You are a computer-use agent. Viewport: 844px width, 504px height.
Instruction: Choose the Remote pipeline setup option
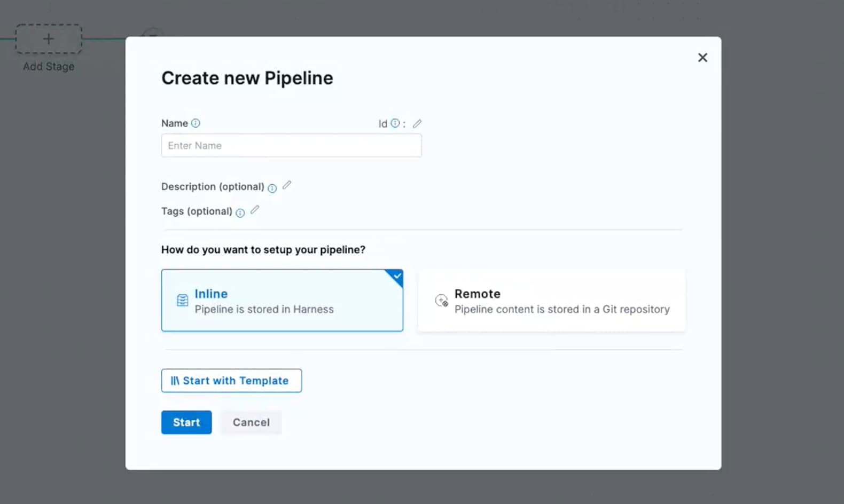click(551, 301)
